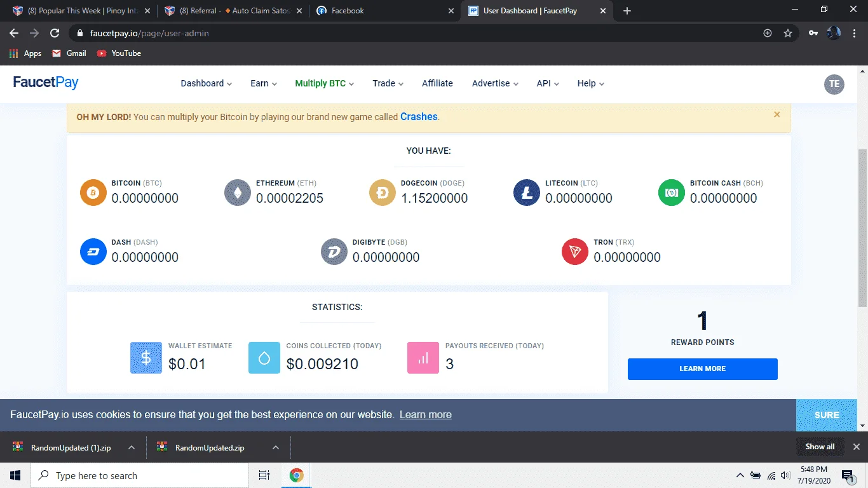Open the Chrome profile avatar
Viewport: 868px width, 488px height.
click(834, 33)
